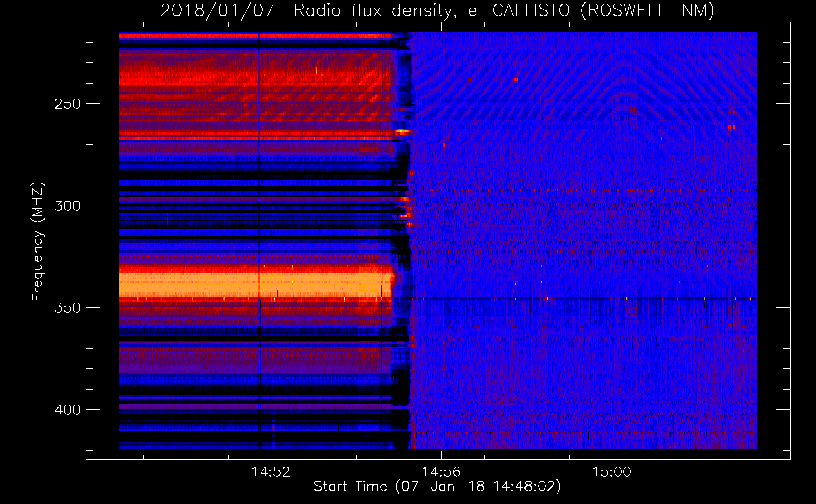Click the bright orange emission band below 350 MHz
The height and width of the screenshot is (504, 816).
click(x=256, y=284)
